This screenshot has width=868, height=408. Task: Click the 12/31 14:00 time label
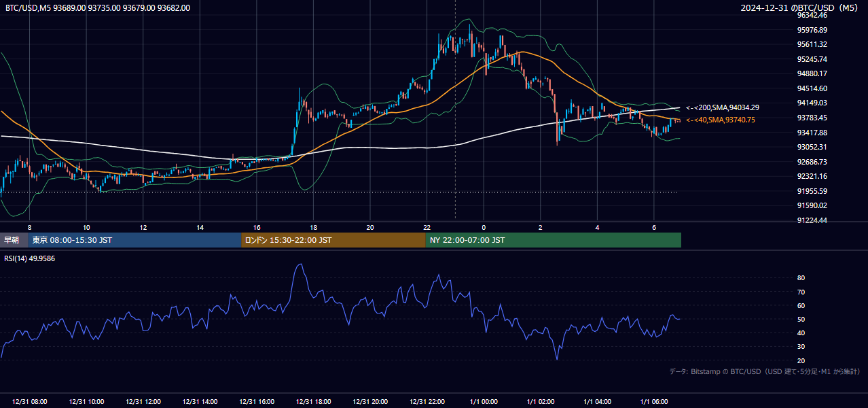click(200, 402)
